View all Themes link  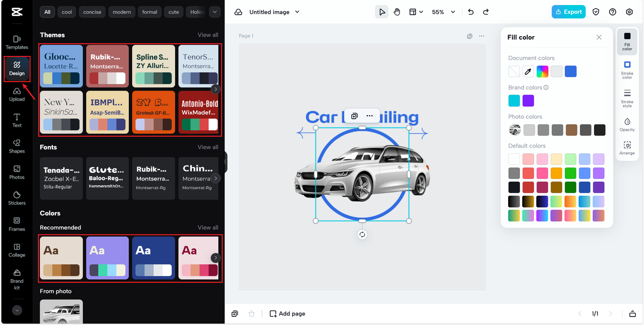(x=208, y=35)
